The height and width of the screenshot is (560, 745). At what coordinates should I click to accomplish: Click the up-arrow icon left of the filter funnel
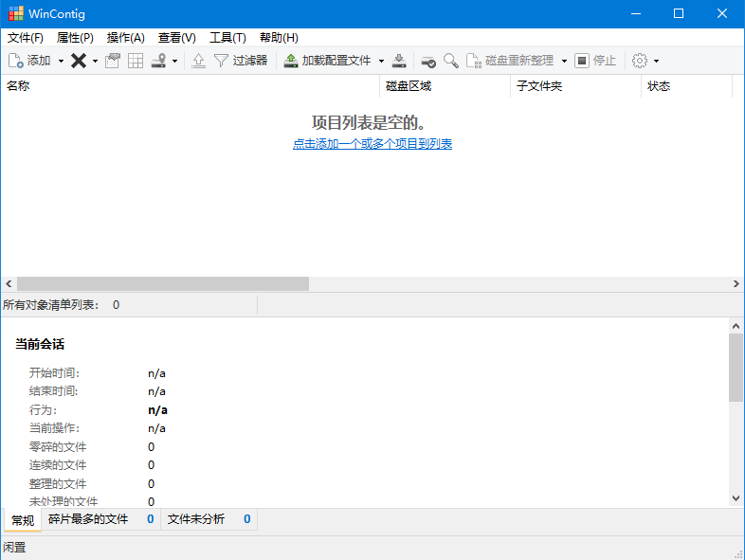click(x=199, y=61)
